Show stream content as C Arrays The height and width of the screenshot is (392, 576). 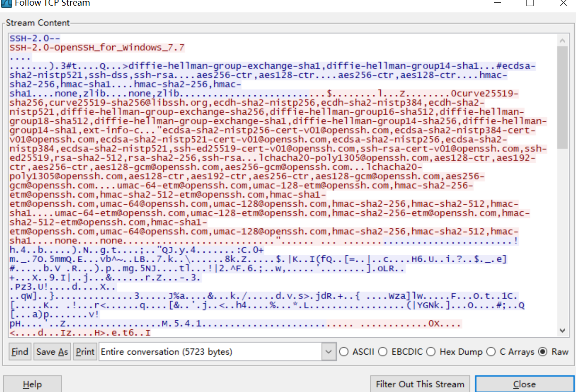(491, 351)
